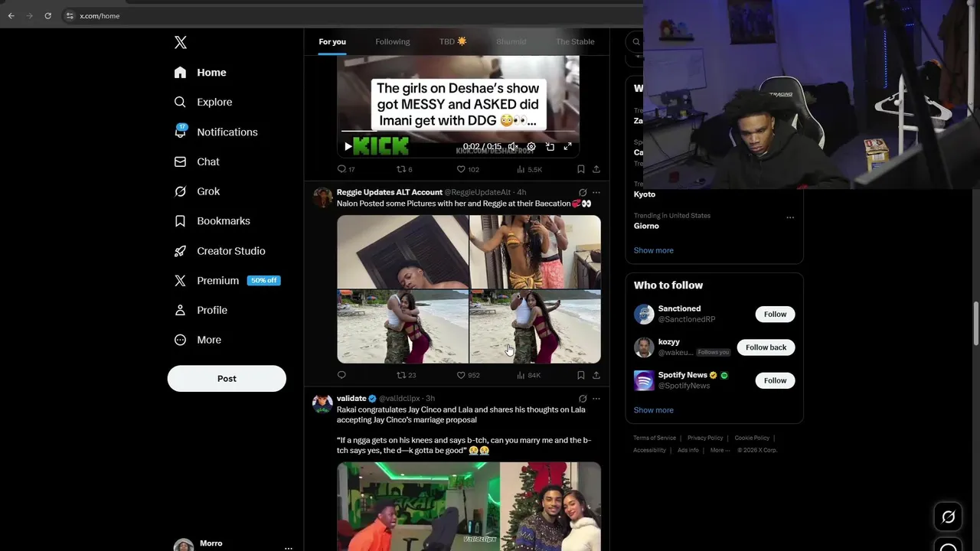
Task: Bookmark the Deshae show post
Action: pyautogui.click(x=581, y=169)
